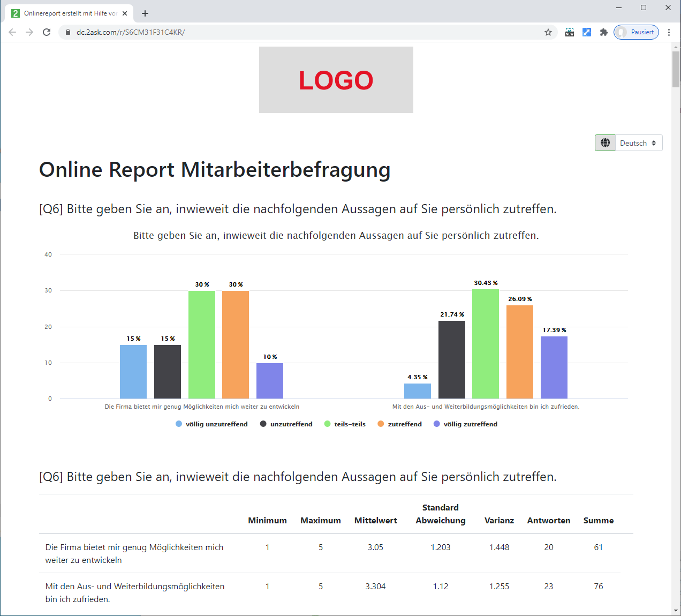This screenshot has height=616, width=681.
Task: Open the Deutsch language dropdown
Action: pos(639,143)
